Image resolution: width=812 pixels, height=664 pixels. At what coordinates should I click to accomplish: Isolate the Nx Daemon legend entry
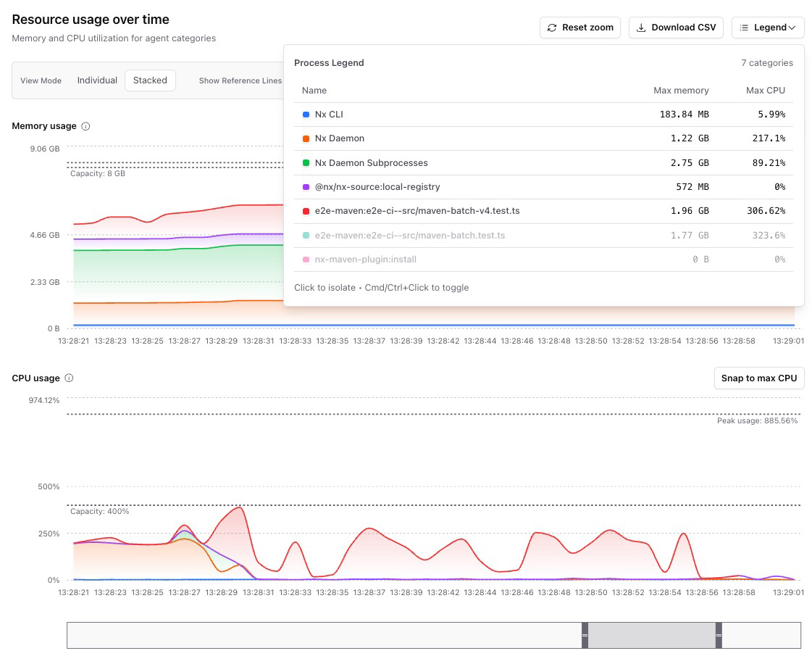pyautogui.click(x=339, y=138)
